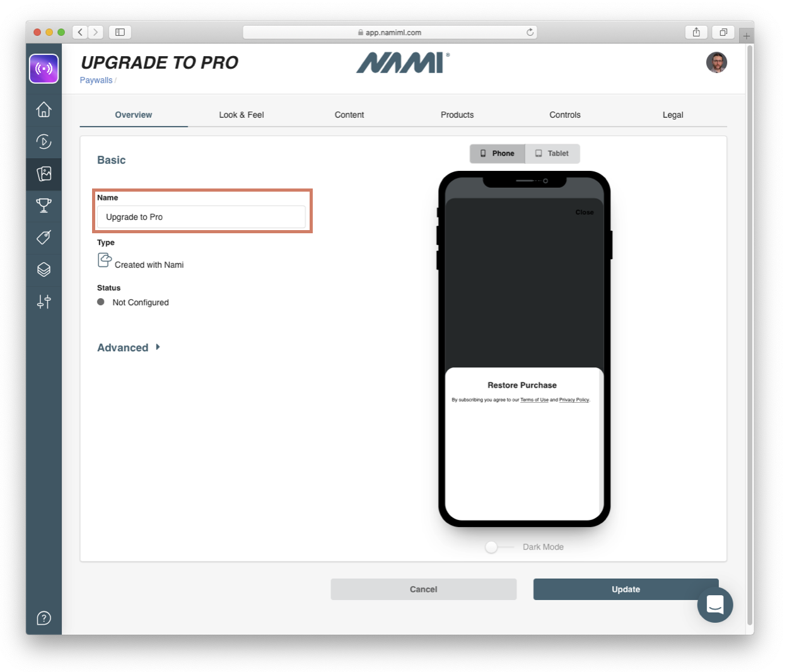This screenshot has width=792, height=672.
Task: Open the user profile avatar
Action: 716,62
